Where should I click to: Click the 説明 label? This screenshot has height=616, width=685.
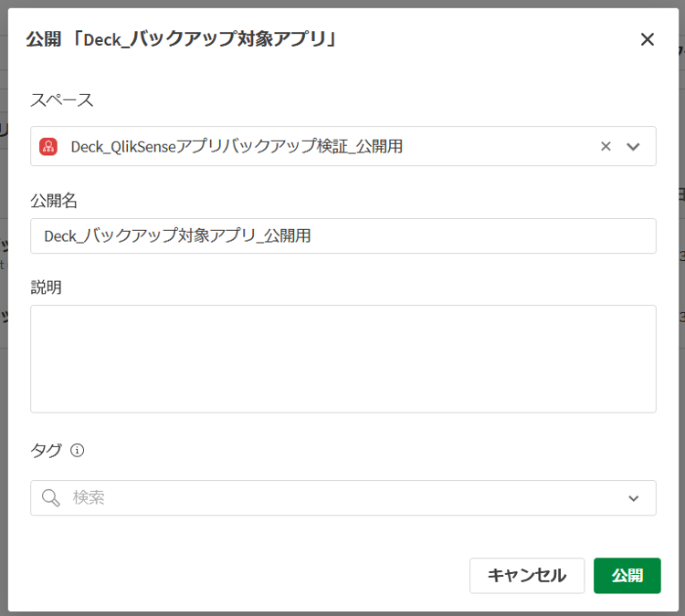(46, 287)
